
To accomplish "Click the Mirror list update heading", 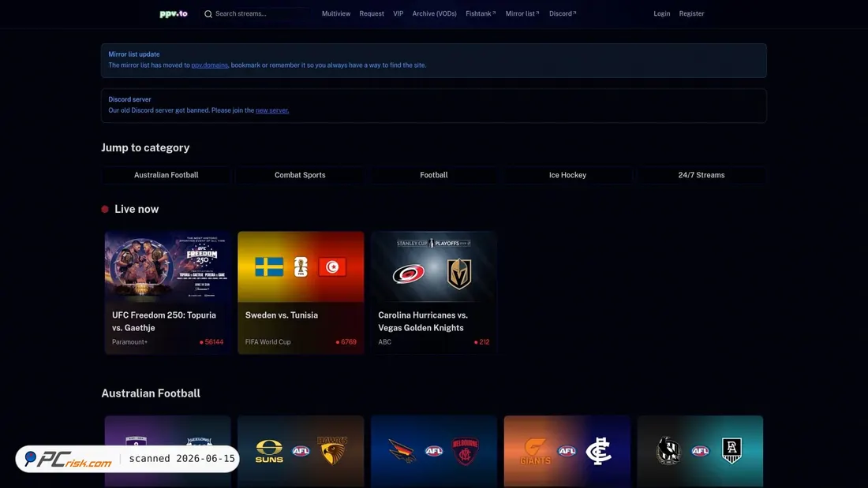I will (134, 54).
